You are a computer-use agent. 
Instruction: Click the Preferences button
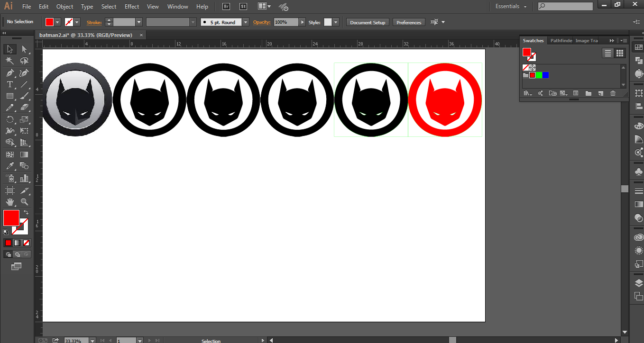(x=408, y=22)
